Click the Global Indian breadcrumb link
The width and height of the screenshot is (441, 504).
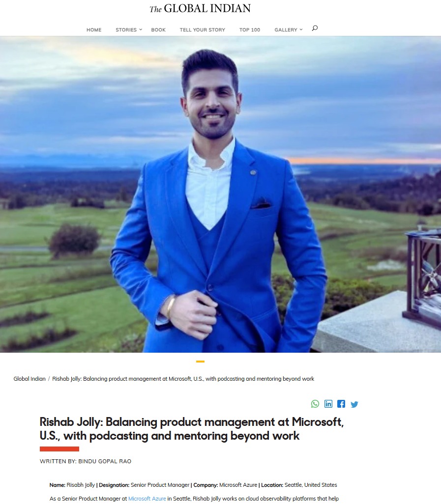(x=29, y=379)
